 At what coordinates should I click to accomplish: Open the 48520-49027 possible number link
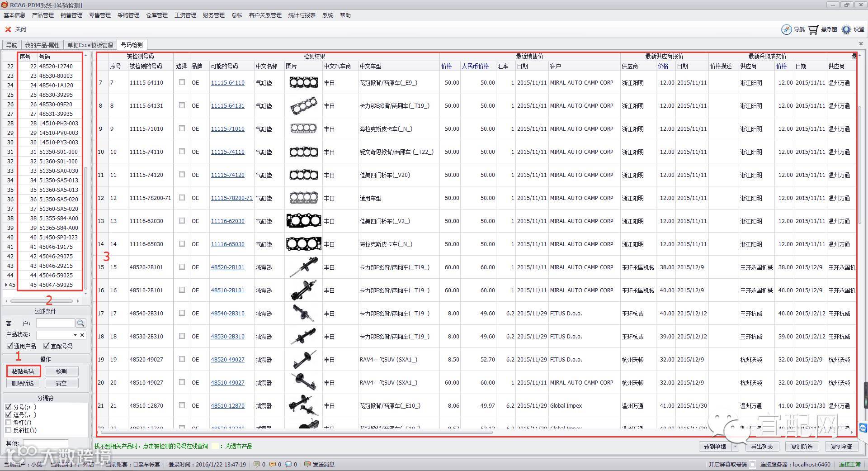pyautogui.click(x=228, y=360)
